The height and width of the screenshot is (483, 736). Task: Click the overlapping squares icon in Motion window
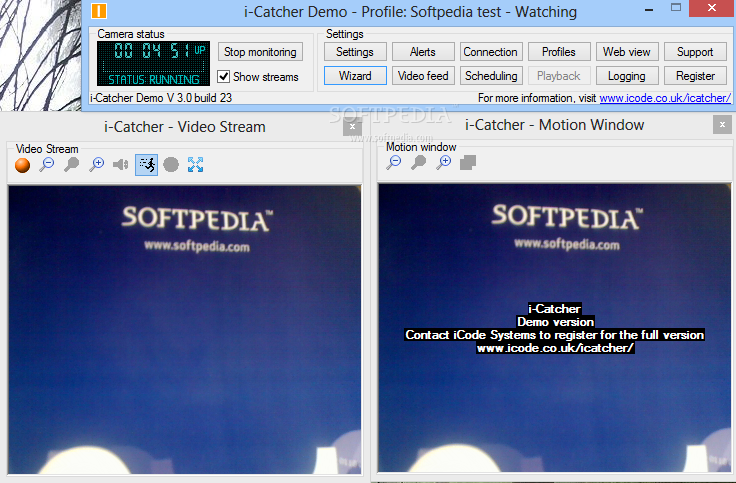tap(468, 163)
